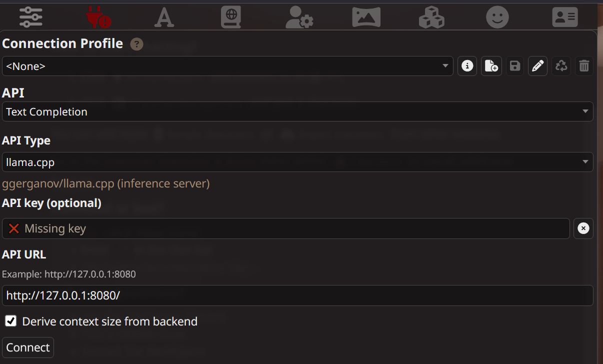
Task: Click the Connect button
Action: tap(28, 347)
